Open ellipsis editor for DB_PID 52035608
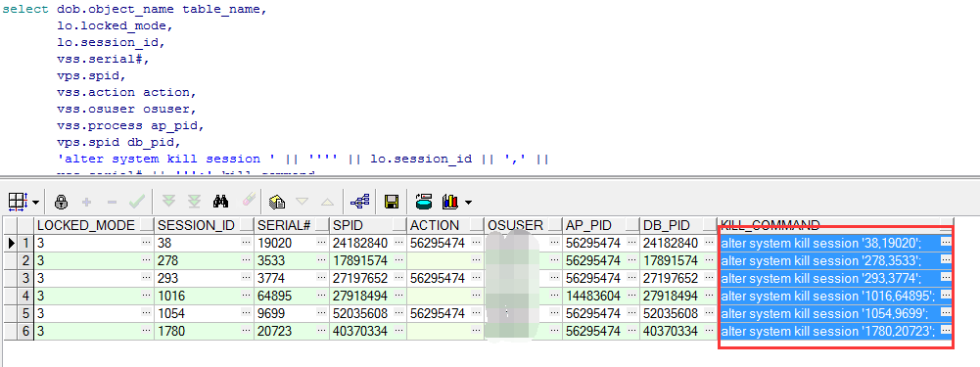 click(x=709, y=313)
